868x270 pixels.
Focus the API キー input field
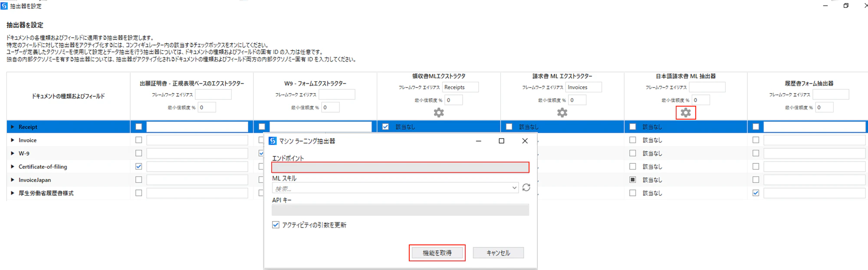click(x=400, y=210)
